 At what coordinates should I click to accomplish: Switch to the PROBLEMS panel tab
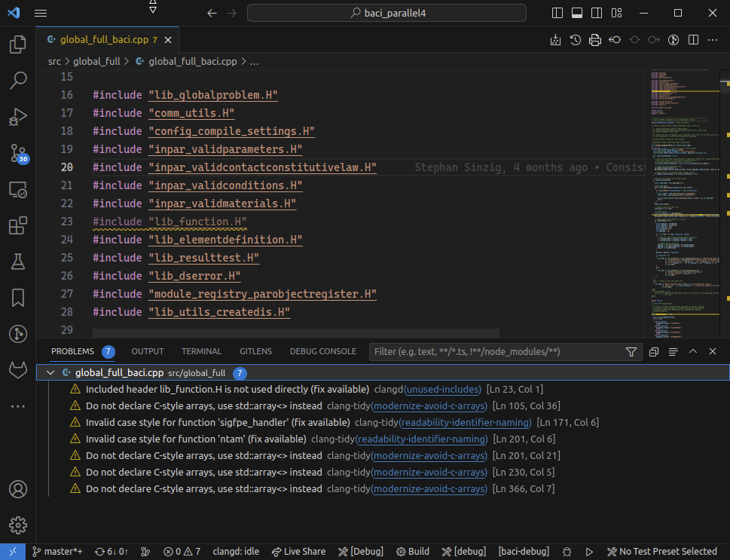pyautogui.click(x=72, y=351)
